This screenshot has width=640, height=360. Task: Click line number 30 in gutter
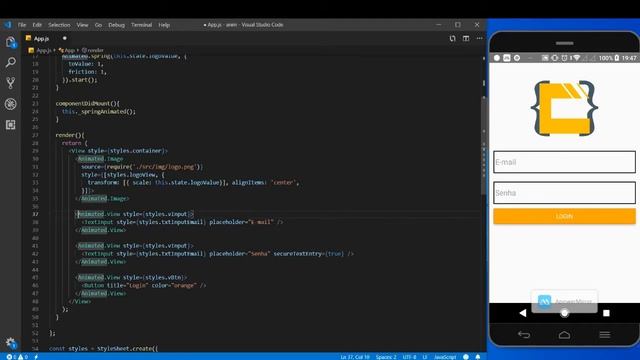pos(36,159)
